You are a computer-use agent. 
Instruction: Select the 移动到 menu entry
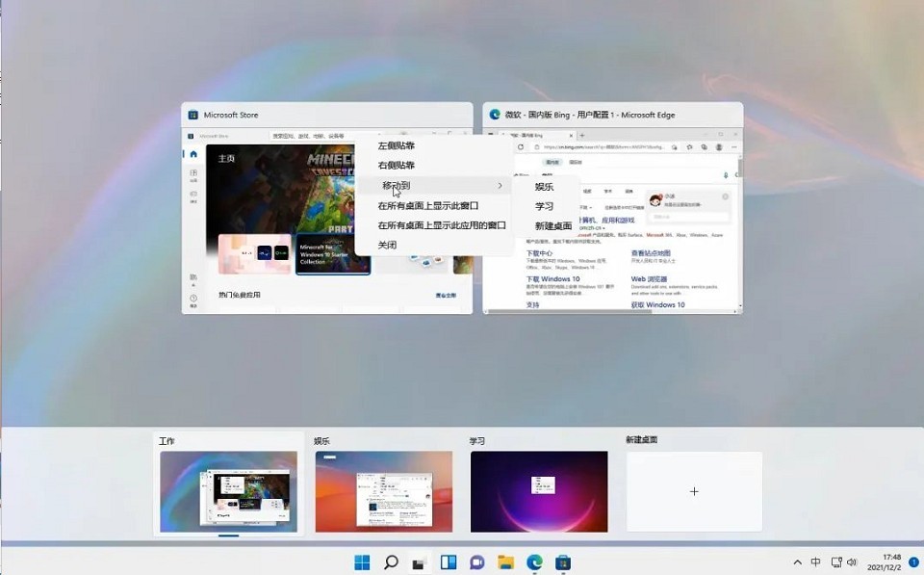click(x=433, y=185)
